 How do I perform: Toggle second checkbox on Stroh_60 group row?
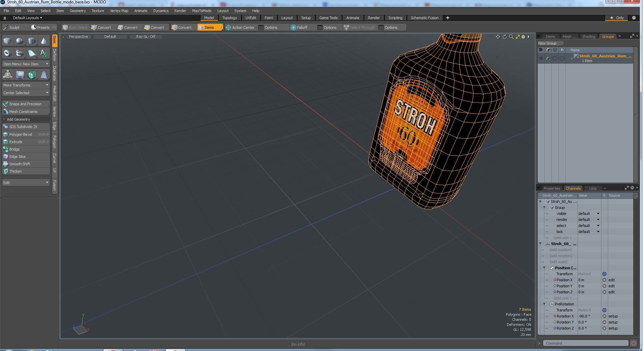562,58
